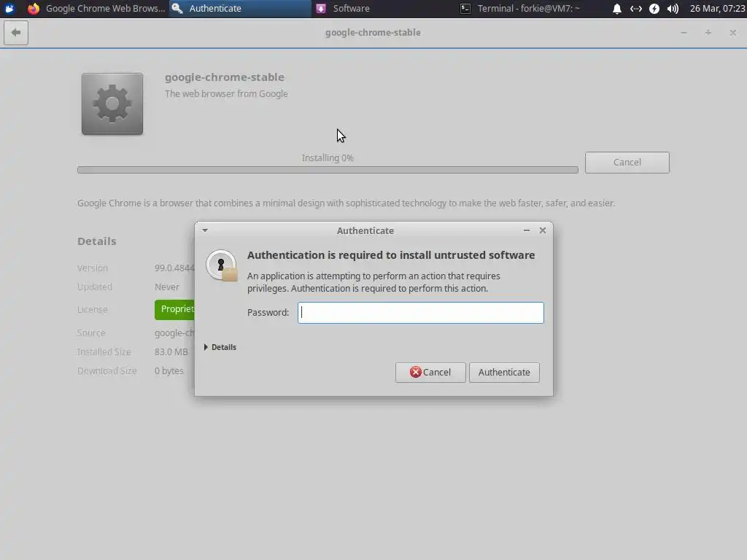
Task: Click the 'google-chrome-stable' package name heading
Action: pos(225,77)
